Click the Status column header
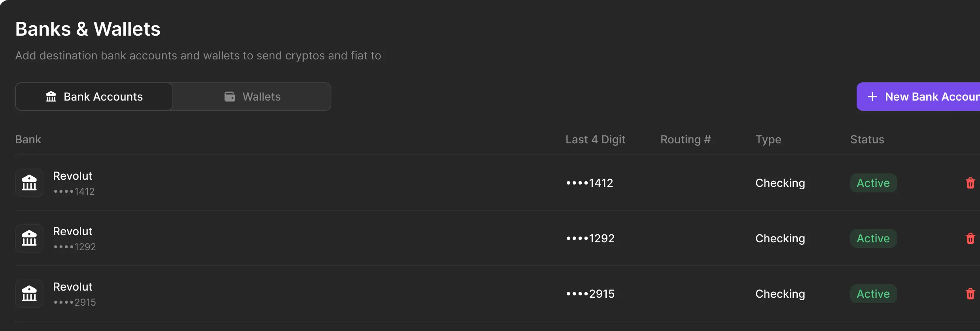The width and height of the screenshot is (980, 331). pyautogui.click(x=867, y=139)
